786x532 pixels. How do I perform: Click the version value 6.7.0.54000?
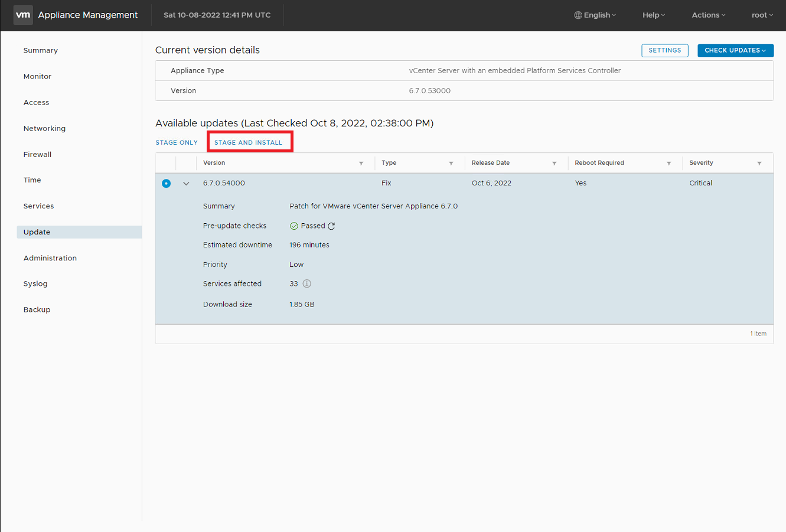[224, 183]
